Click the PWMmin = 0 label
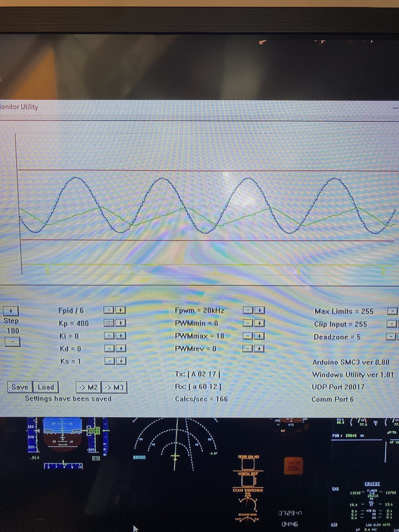Image resolution: width=399 pixels, height=532 pixels. coord(197,323)
